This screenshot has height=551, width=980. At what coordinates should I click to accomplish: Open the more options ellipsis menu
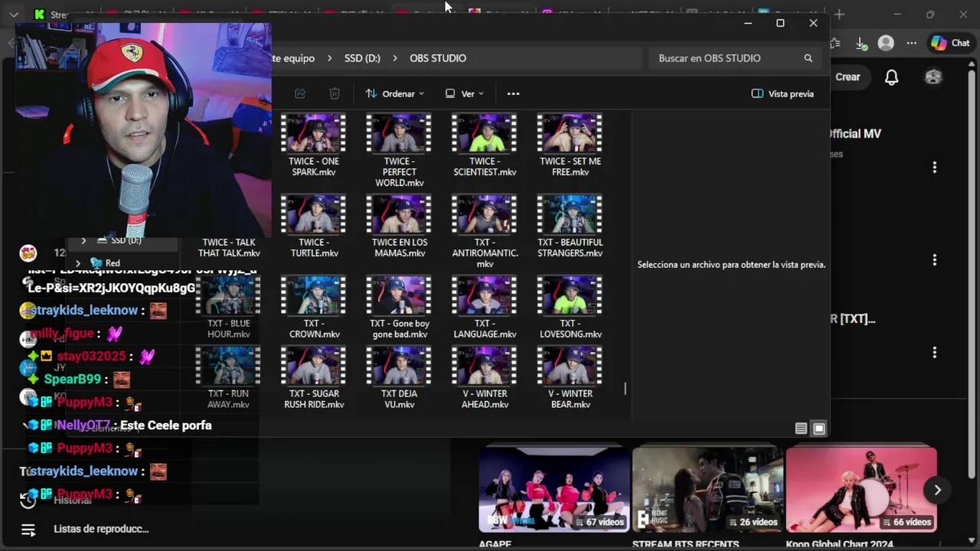[x=513, y=93]
